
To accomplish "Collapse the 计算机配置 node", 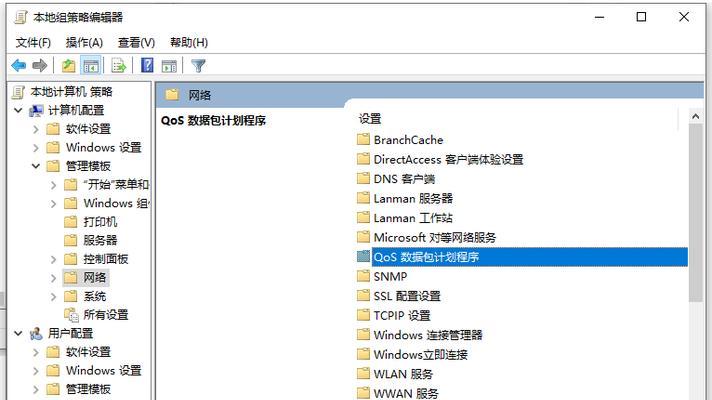I will point(18,110).
